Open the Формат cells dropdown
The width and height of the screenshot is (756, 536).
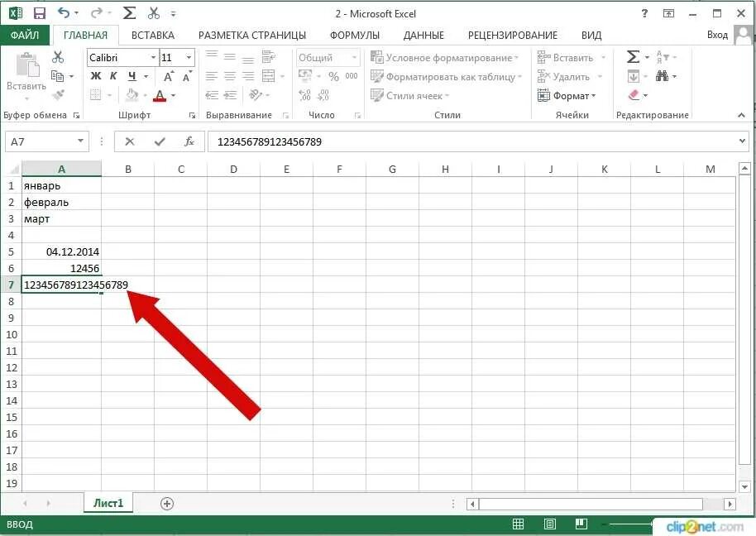pyautogui.click(x=567, y=95)
